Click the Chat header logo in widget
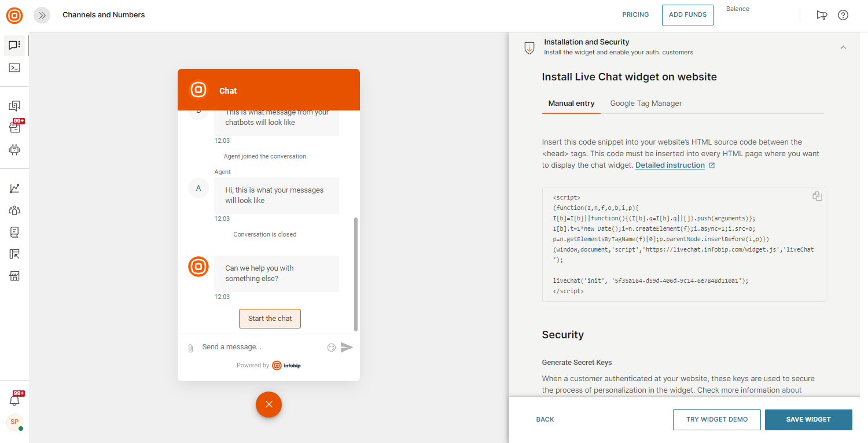Image resolution: width=868 pixels, height=443 pixels. 198,90
